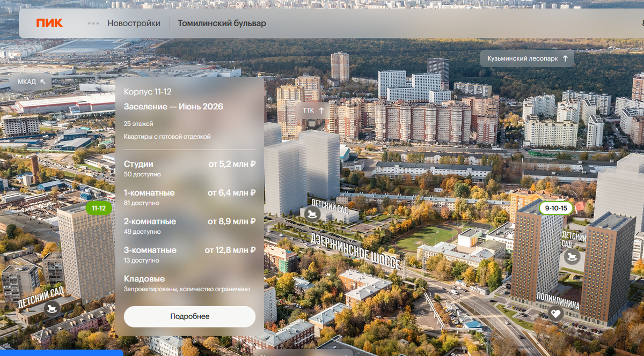
Task: Select the ТТК direction marker
Action: pos(313,110)
